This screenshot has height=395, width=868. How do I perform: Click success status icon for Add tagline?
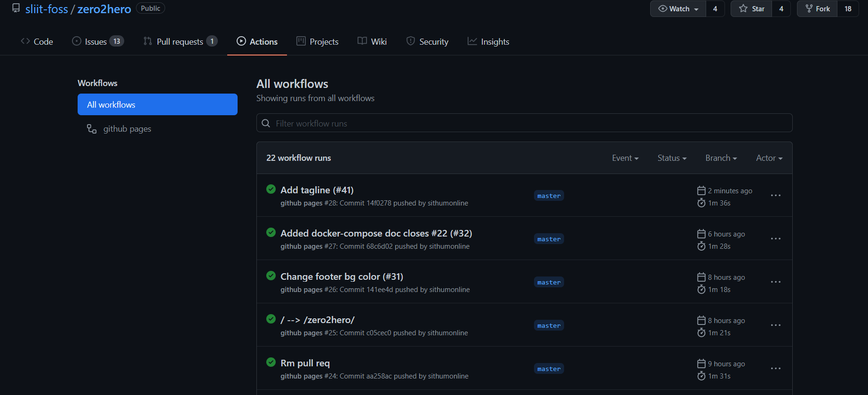point(271,189)
